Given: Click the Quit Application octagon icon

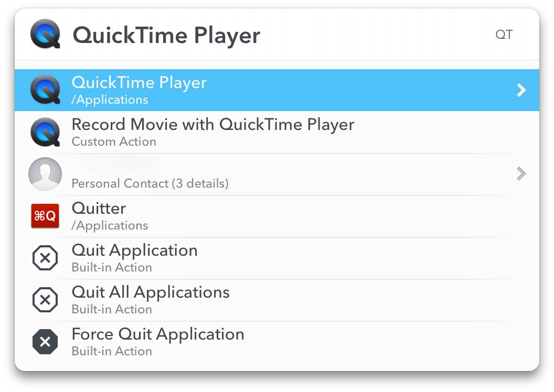Looking at the screenshot, I should pos(45,258).
